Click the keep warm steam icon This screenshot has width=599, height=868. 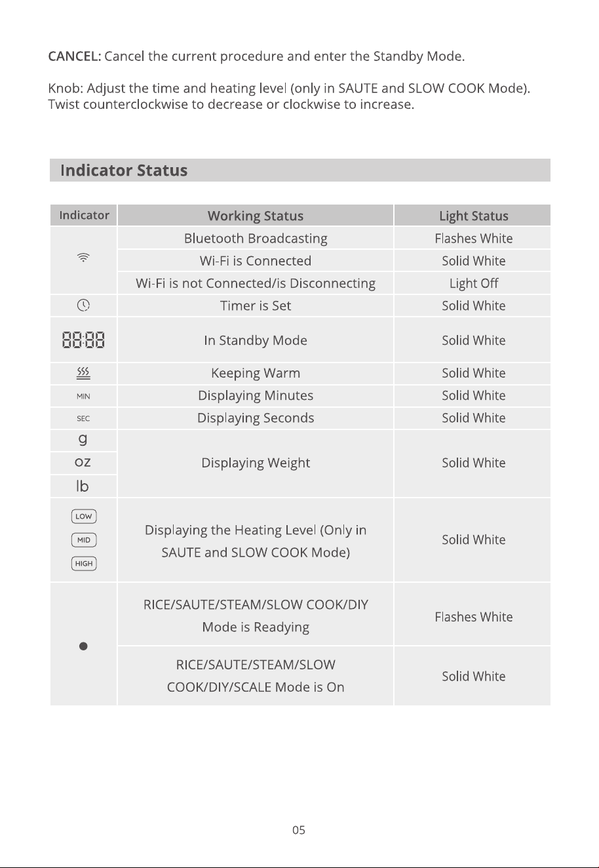coord(83,373)
